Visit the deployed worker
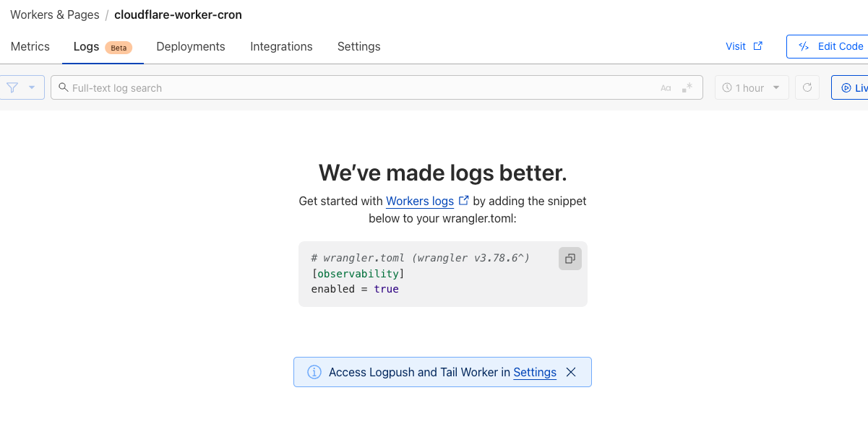The width and height of the screenshot is (868, 424). pos(744,46)
